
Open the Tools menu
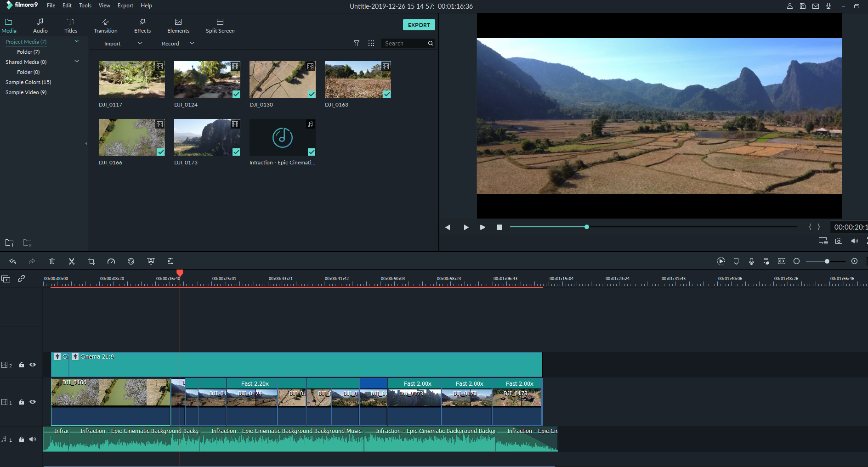point(85,6)
